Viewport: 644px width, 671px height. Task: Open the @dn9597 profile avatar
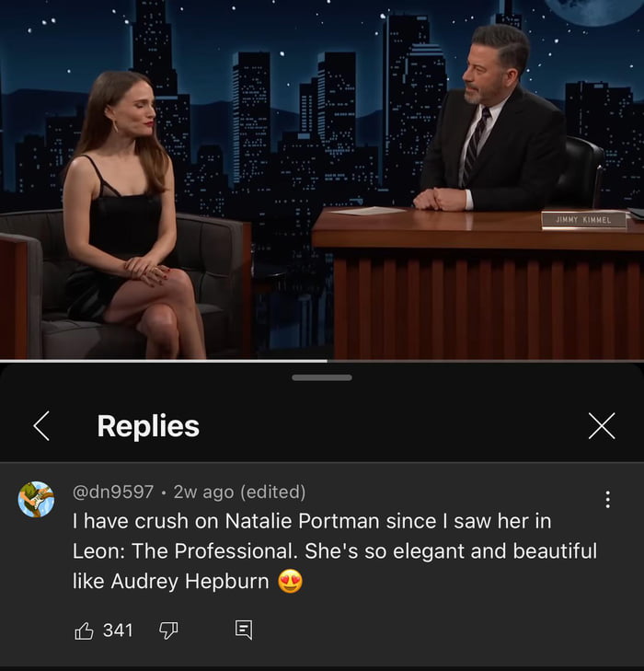(36, 500)
